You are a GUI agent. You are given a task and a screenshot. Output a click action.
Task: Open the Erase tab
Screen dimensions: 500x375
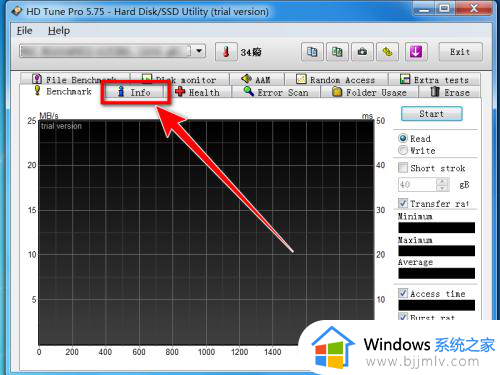click(450, 92)
